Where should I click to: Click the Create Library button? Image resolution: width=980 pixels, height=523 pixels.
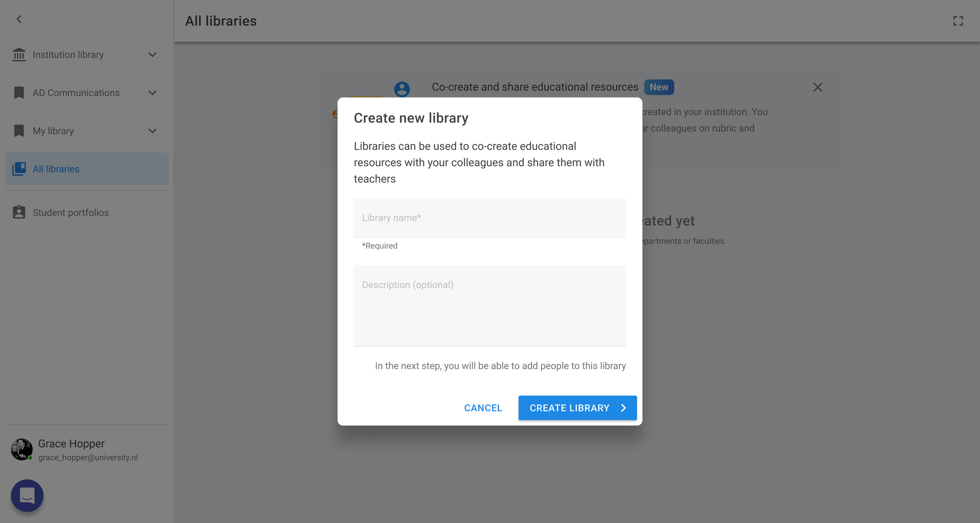(x=577, y=408)
